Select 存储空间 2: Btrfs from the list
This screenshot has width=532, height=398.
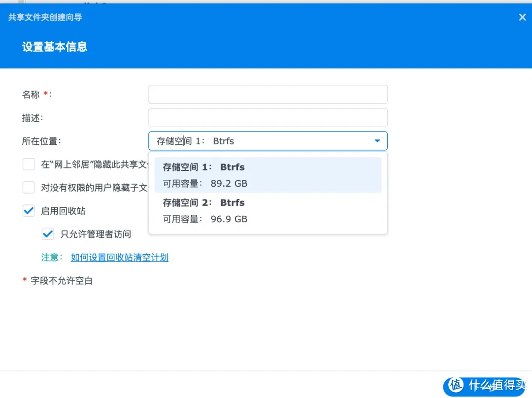pos(207,202)
